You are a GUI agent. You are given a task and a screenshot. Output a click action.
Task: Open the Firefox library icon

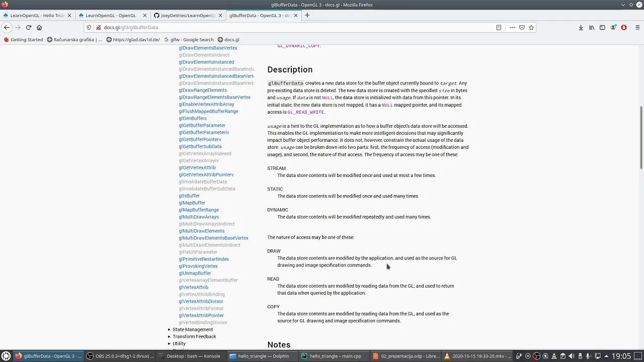click(592, 28)
